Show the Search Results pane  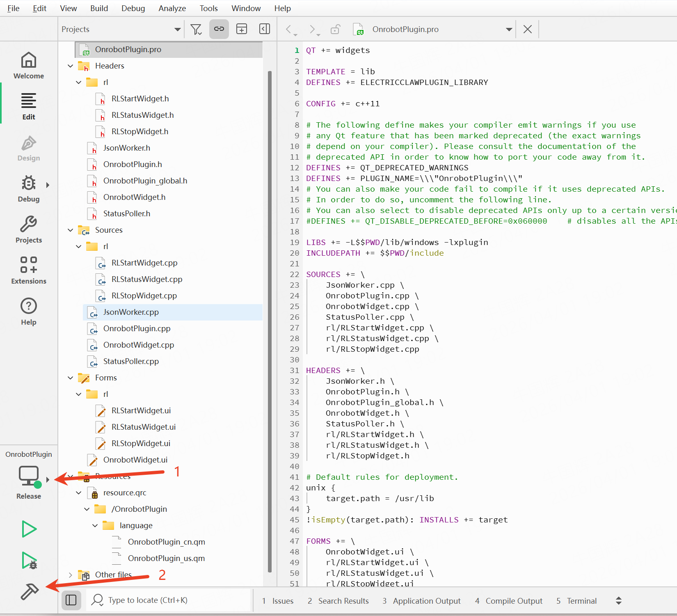click(338, 601)
